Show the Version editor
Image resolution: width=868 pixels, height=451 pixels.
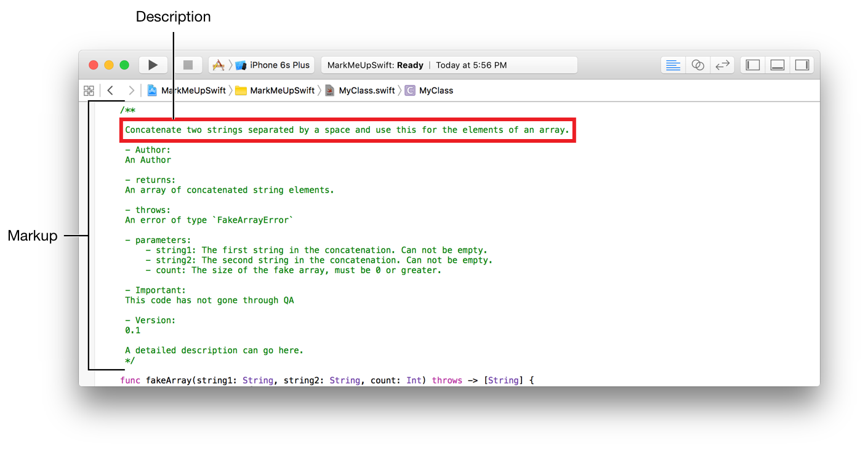click(722, 65)
